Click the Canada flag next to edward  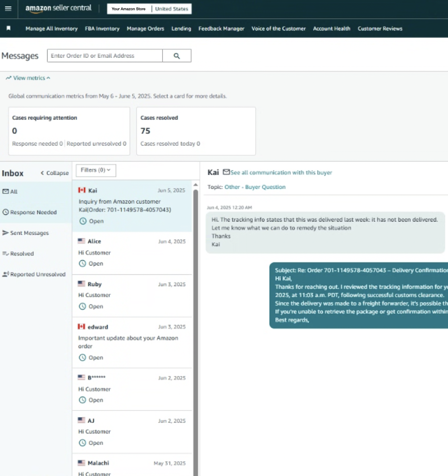point(81,326)
